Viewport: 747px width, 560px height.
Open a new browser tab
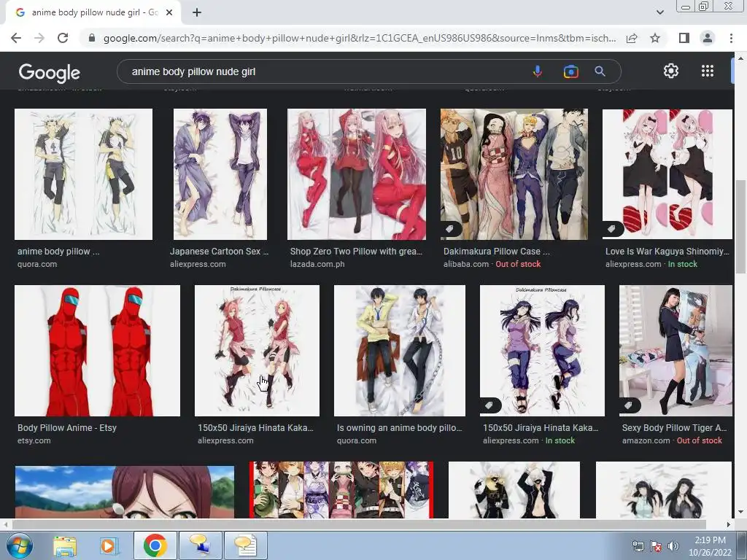point(197,12)
